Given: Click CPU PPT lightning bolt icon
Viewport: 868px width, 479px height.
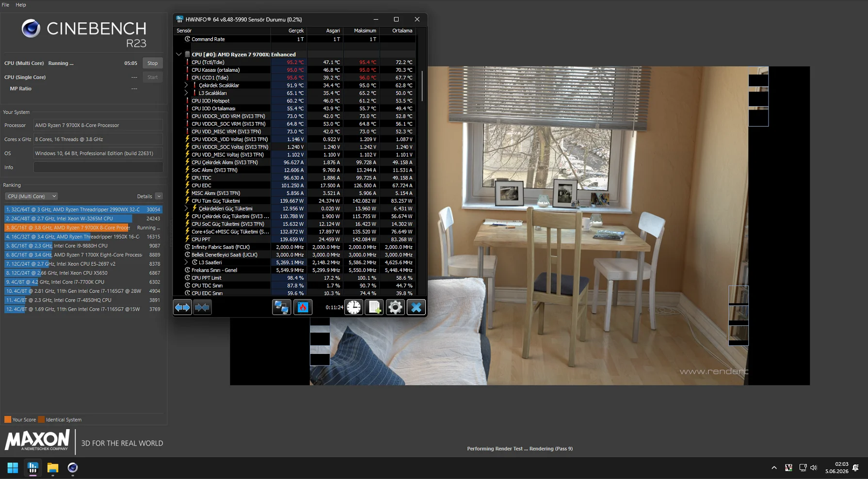Looking at the screenshot, I should 188,239.
